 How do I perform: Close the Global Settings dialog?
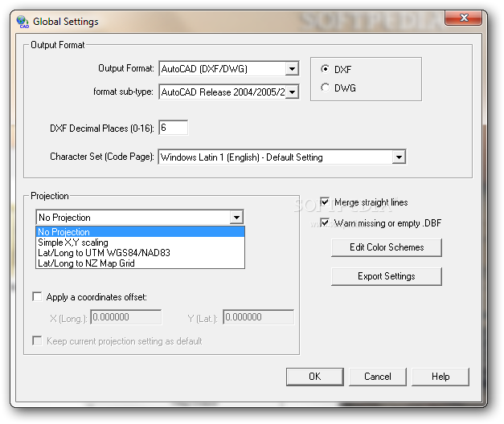tap(463, 18)
